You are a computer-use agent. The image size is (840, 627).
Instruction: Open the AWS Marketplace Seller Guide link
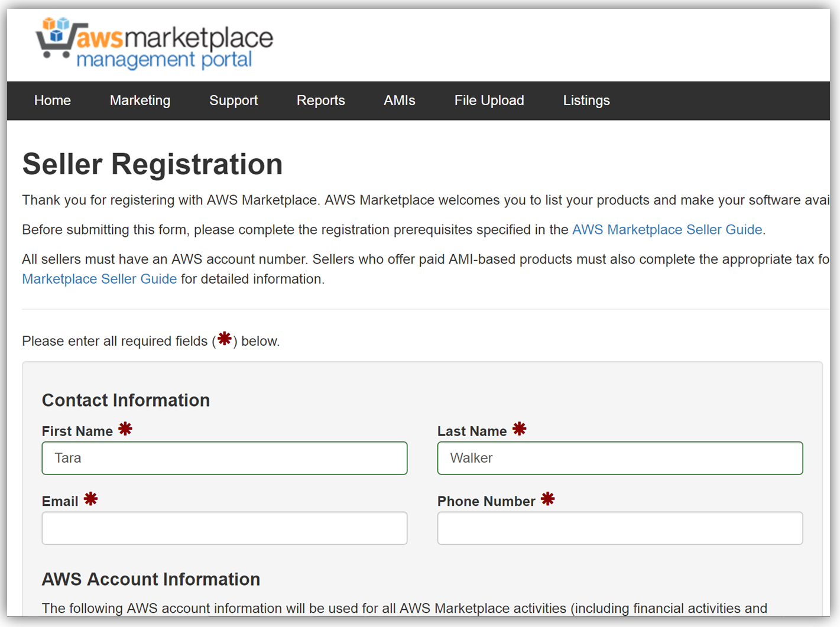tap(667, 230)
